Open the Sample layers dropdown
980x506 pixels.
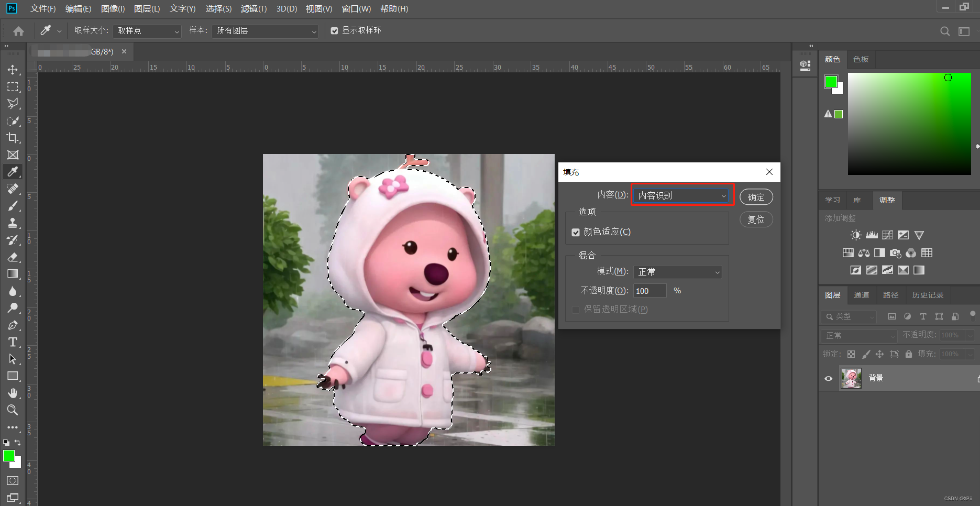(265, 31)
